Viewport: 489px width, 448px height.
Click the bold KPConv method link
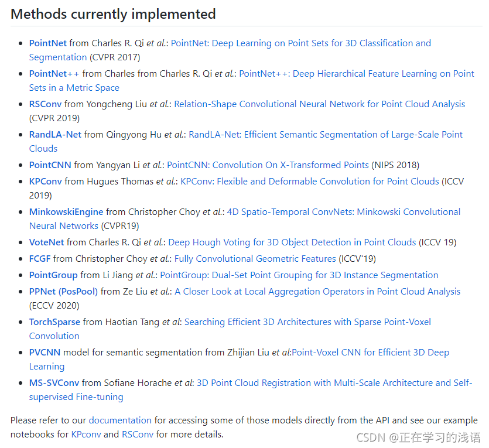click(46, 182)
